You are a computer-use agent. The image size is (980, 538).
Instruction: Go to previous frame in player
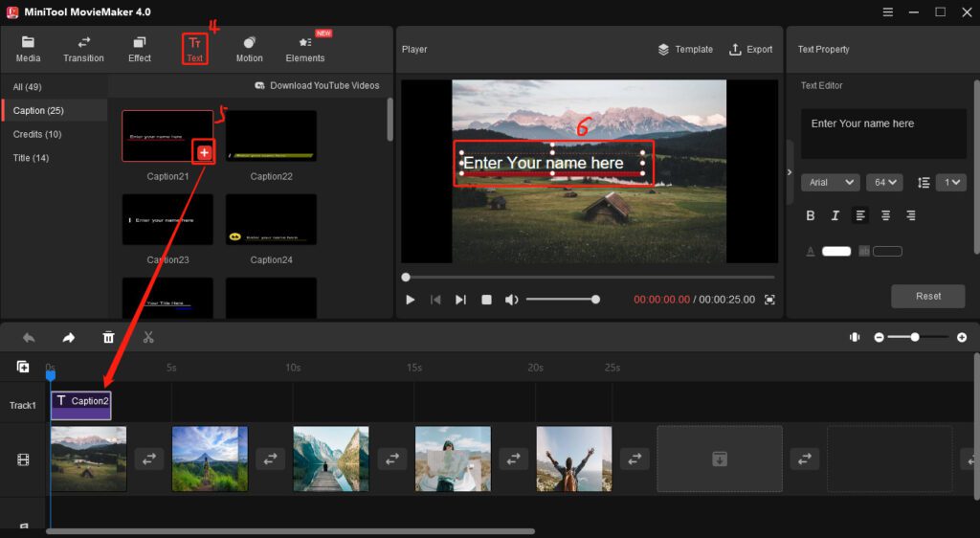pos(435,300)
